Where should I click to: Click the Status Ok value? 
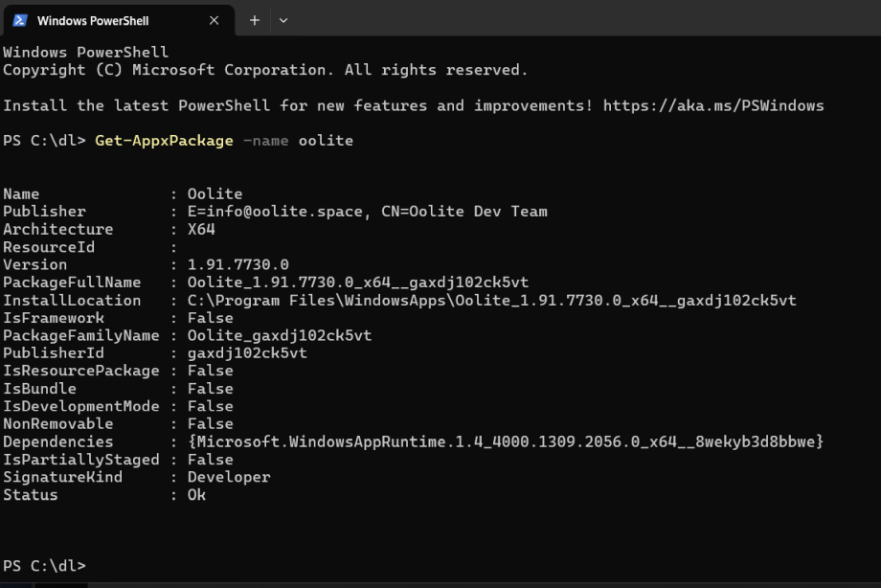pos(196,495)
